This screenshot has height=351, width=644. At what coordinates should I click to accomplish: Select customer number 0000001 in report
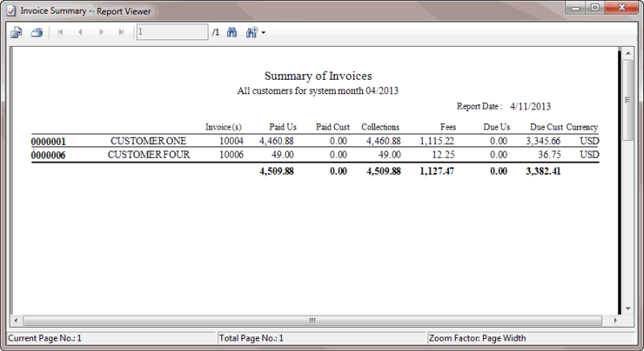(x=48, y=142)
